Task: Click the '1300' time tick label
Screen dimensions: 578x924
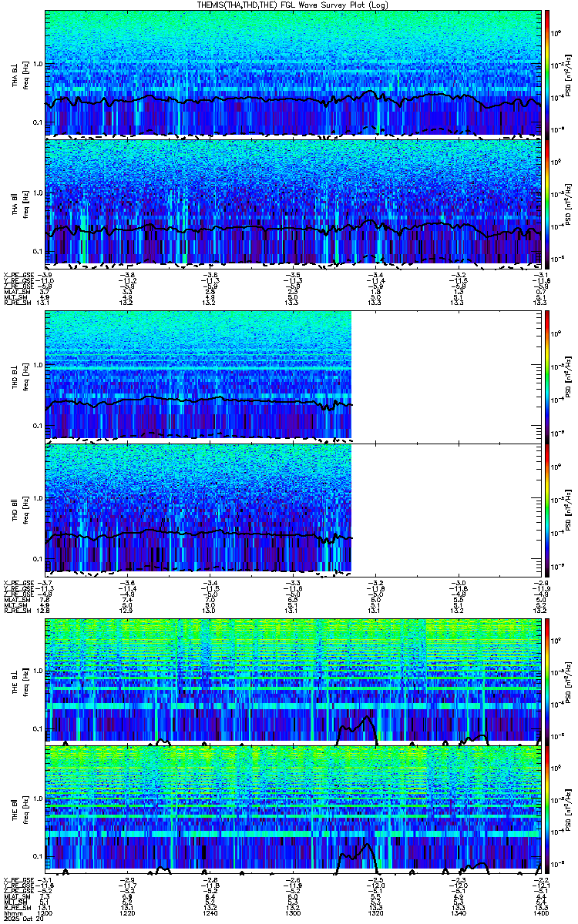Action: pos(292,912)
